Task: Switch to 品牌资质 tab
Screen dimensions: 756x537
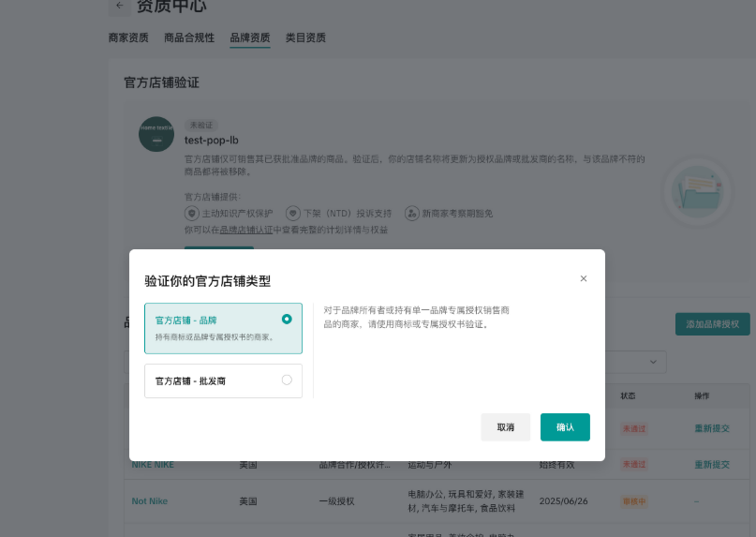Action: click(x=250, y=37)
